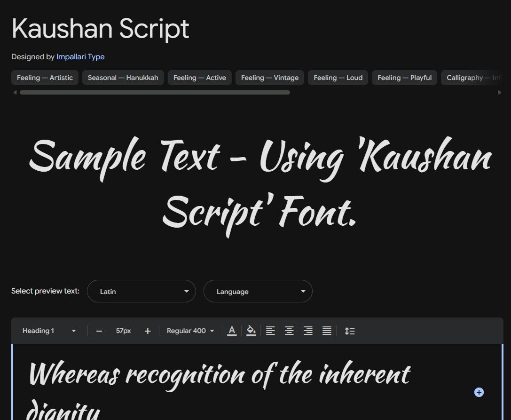Click the 'Whereas recognition' preview text
The height and width of the screenshot is (420, 511).
tap(220, 390)
